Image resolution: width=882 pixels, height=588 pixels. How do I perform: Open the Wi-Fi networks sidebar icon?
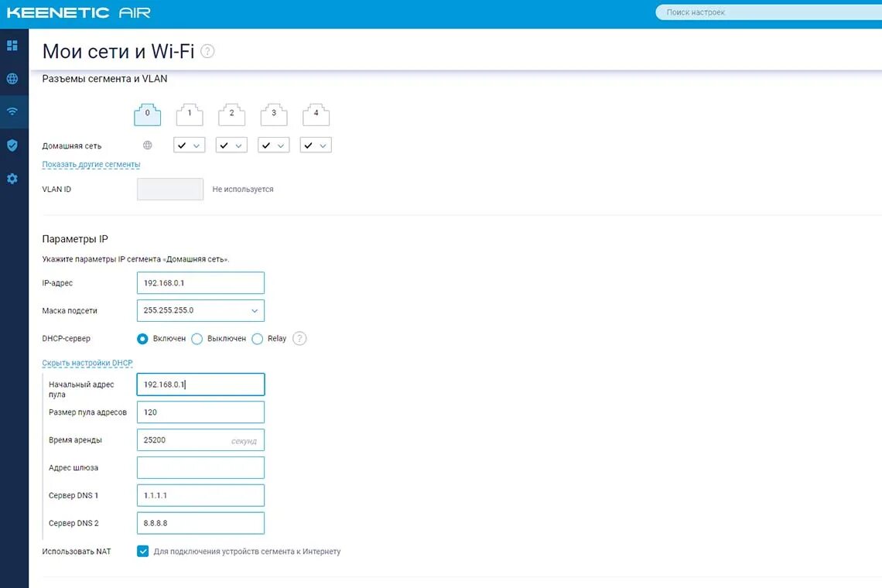point(12,111)
